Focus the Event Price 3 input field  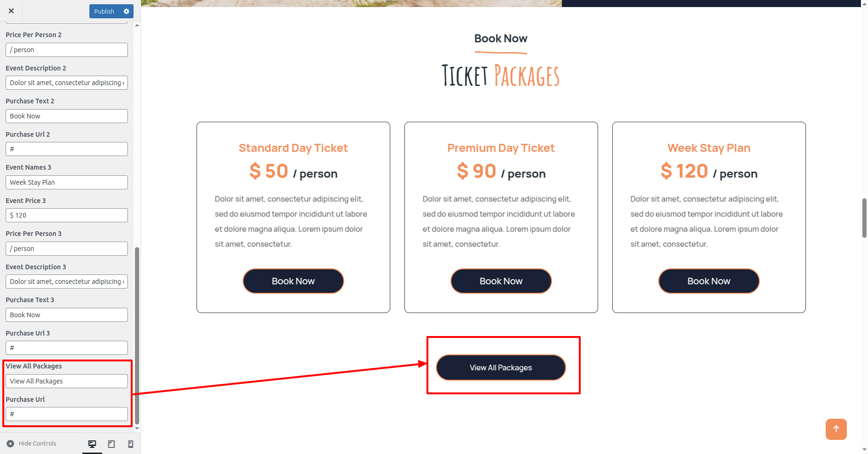coord(67,215)
